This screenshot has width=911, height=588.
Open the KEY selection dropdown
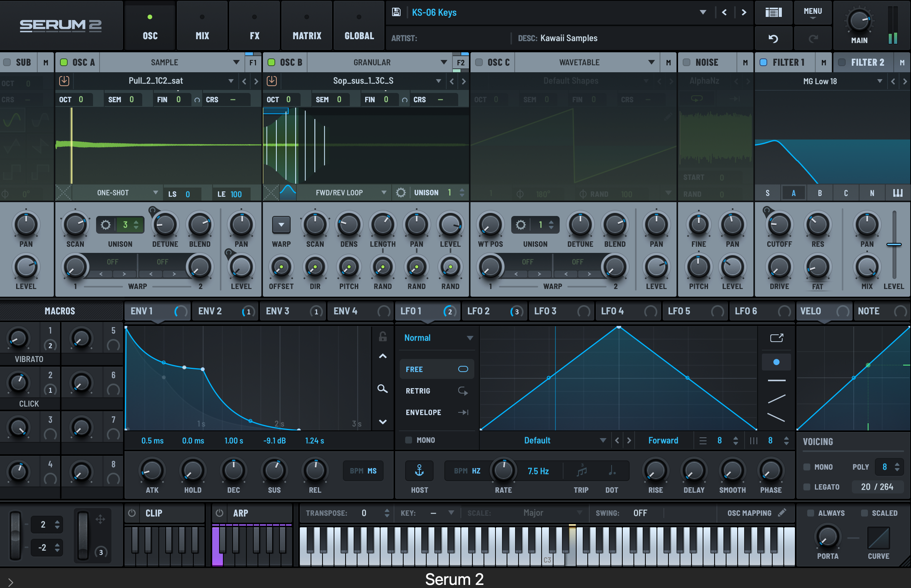442,513
